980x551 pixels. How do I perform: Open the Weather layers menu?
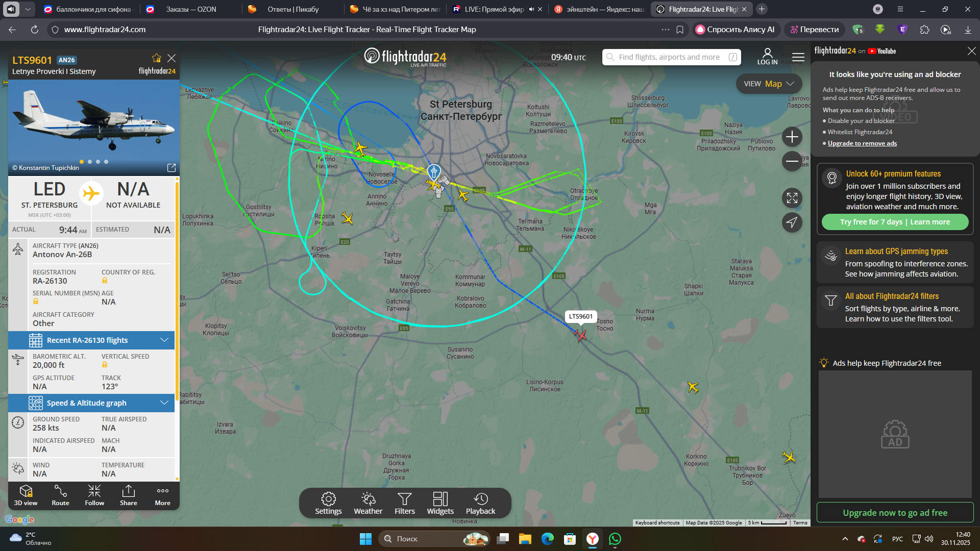[368, 504]
